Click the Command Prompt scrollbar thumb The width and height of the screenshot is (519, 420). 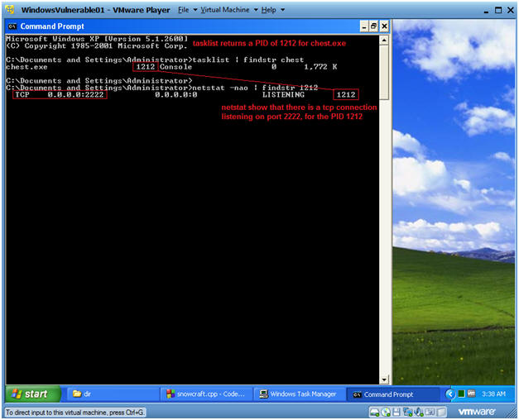point(384,72)
